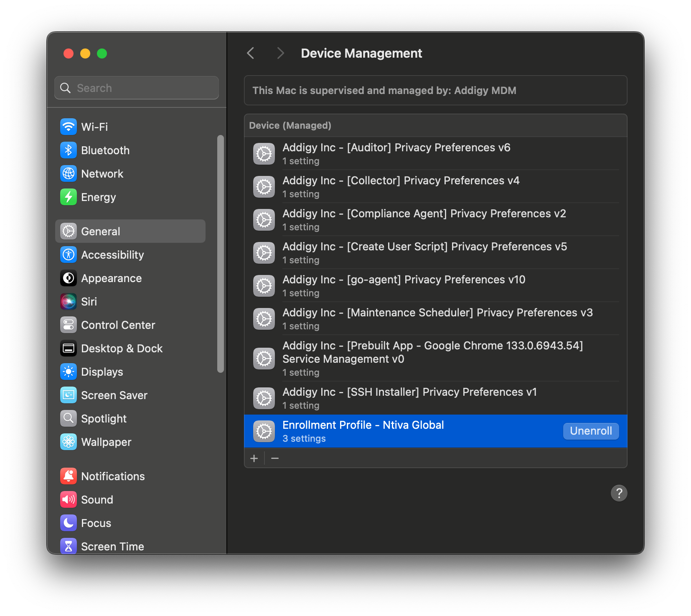Image resolution: width=691 pixels, height=616 pixels.
Task: Go back with the left chevron
Action: pyautogui.click(x=251, y=53)
